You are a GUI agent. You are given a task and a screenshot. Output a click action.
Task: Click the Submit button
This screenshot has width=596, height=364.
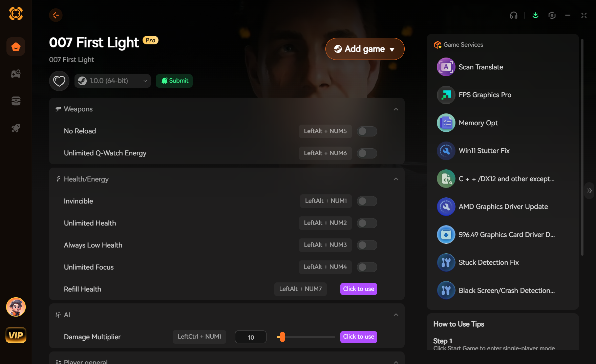click(x=174, y=81)
